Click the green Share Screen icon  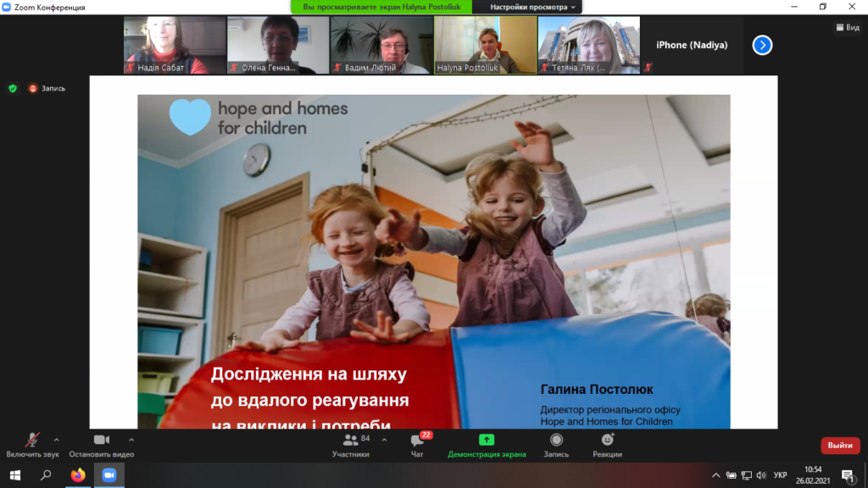coord(487,440)
